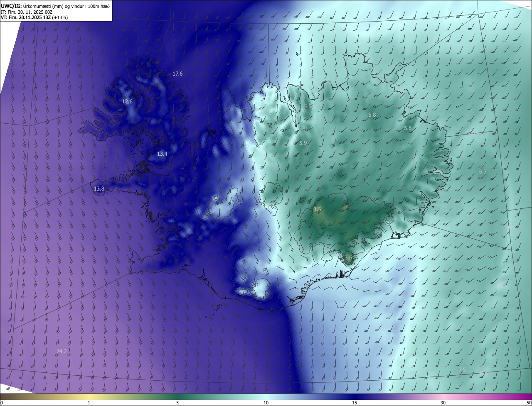Click the 13.4 value label
The image size is (532, 406).
(162, 154)
